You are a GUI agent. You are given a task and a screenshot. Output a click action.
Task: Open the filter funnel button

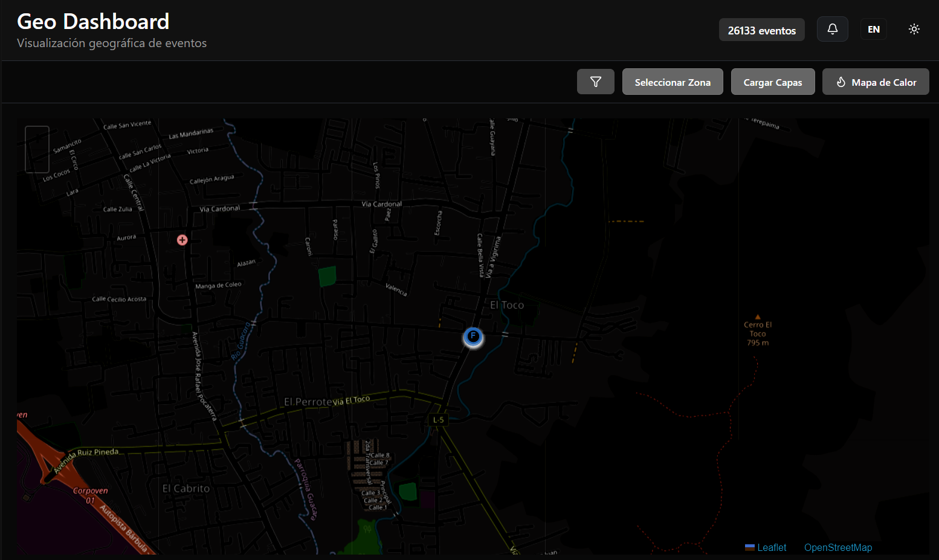coord(596,82)
